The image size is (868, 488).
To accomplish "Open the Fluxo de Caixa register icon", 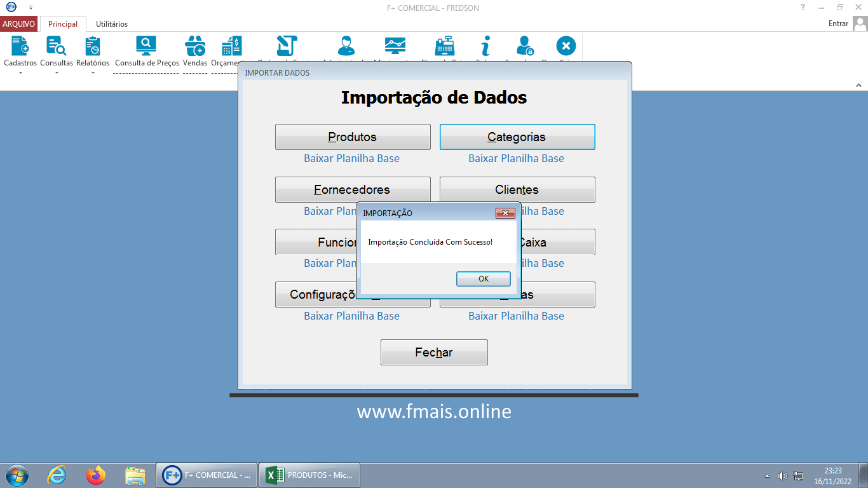I will click(444, 46).
